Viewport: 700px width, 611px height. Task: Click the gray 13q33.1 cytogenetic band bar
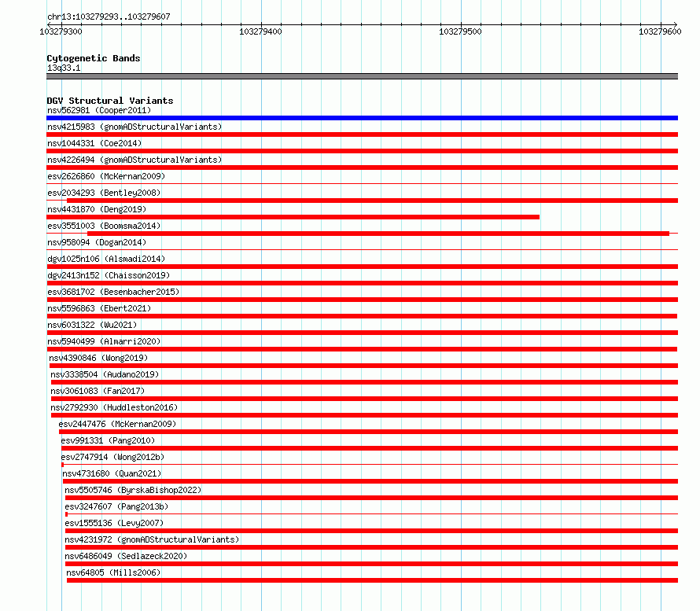(x=362, y=76)
